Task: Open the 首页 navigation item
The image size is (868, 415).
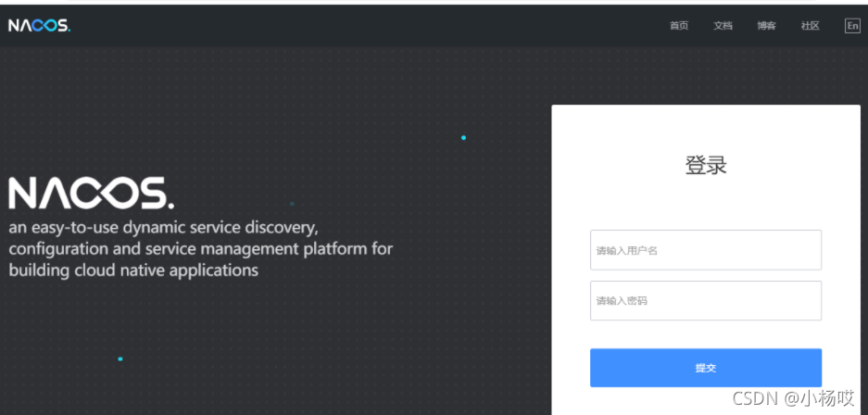Action: (679, 26)
